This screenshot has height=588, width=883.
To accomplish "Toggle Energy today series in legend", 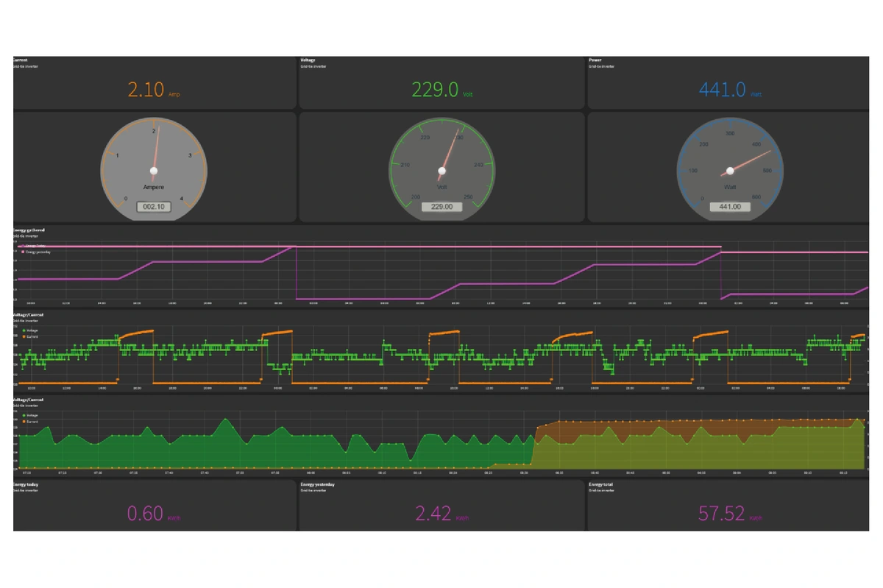I will (x=35, y=246).
